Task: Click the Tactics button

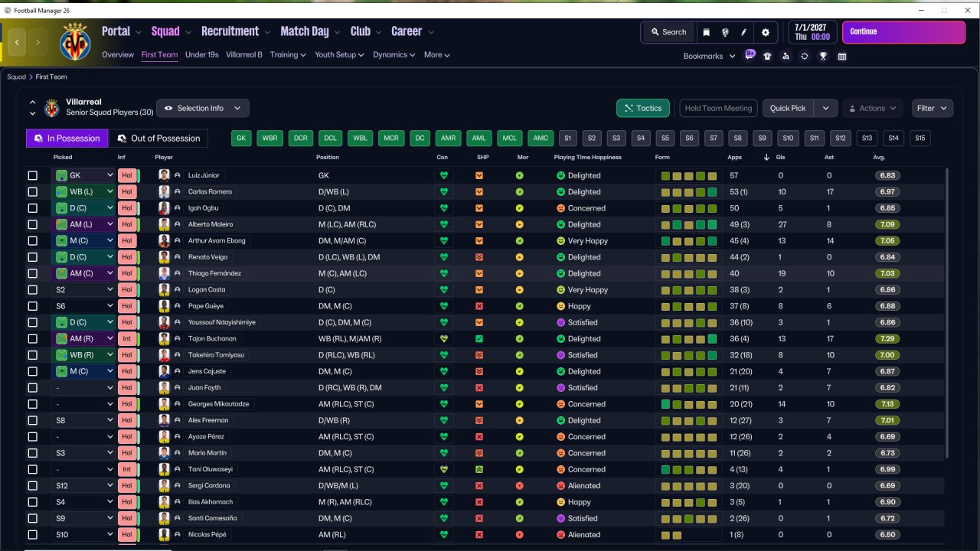Action: pyautogui.click(x=642, y=108)
